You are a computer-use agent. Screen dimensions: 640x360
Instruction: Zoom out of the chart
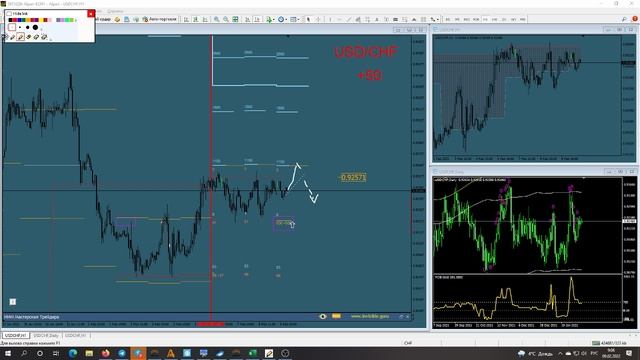226,19
